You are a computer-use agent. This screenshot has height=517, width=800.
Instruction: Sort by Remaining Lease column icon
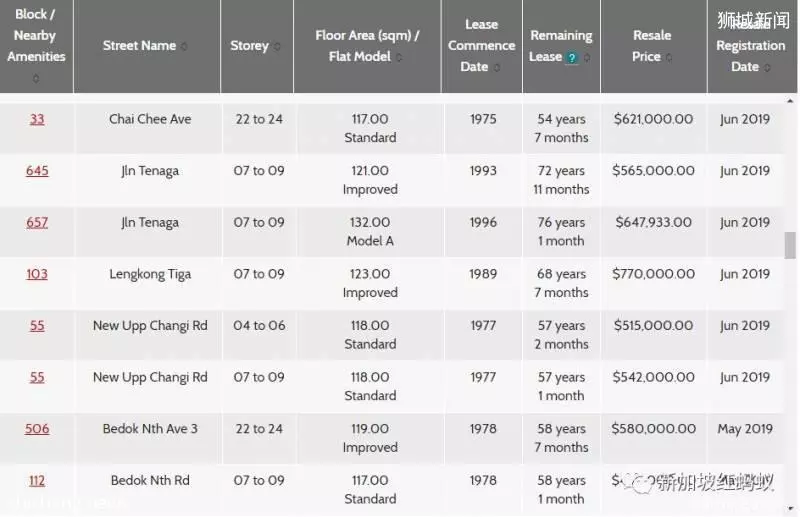click(587, 57)
